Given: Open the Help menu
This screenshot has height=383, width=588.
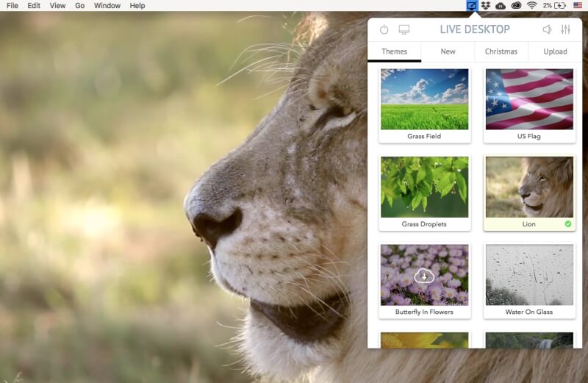Looking at the screenshot, I should point(137,6).
